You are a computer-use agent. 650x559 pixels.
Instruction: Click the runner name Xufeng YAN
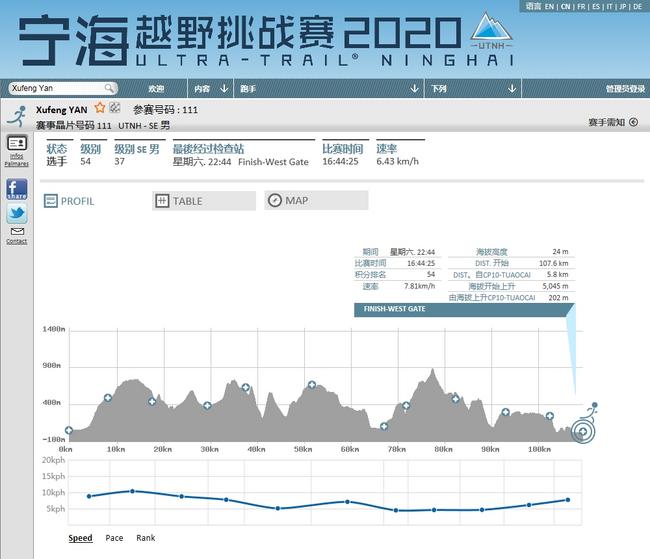pos(61,110)
